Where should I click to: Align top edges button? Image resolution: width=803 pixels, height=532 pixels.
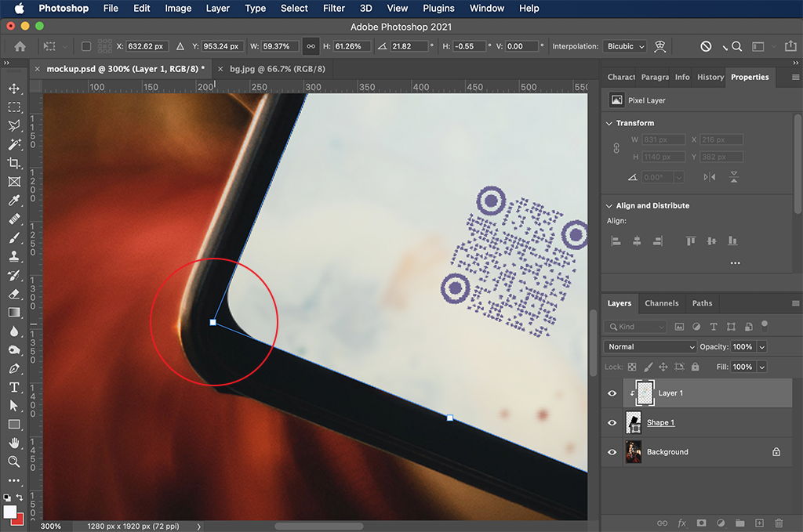(x=691, y=241)
